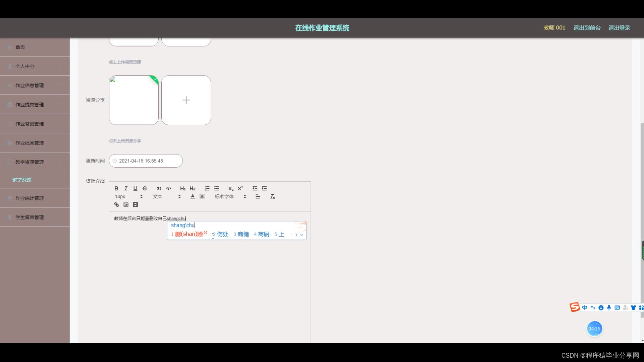644x362 pixels.
Task: Click the clear formatting icon
Action: click(272, 196)
